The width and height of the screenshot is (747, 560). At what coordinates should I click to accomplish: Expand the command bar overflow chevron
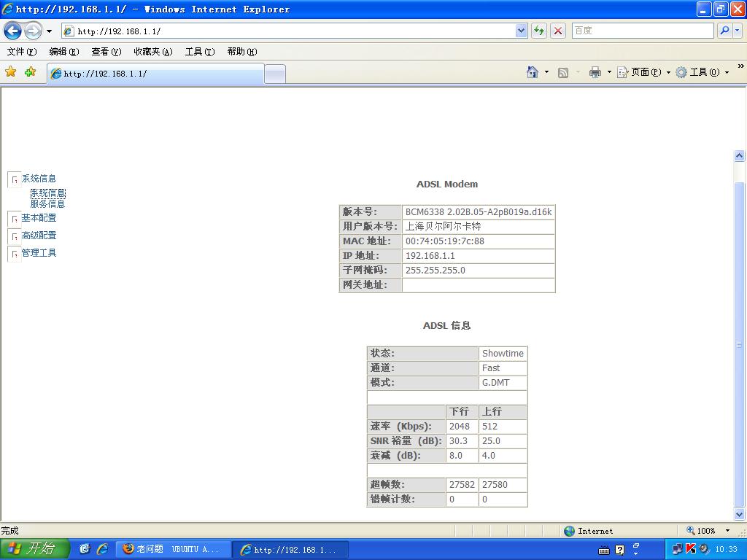(741, 66)
